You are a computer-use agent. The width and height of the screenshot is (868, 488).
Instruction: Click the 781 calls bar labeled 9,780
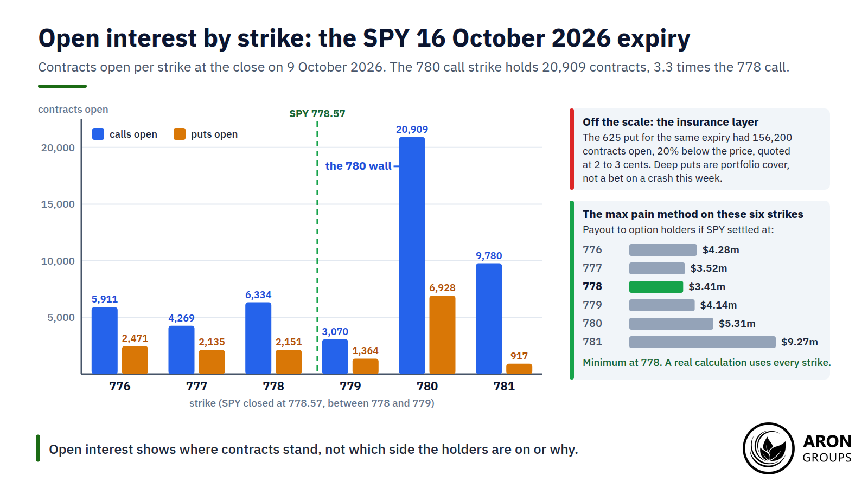pos(489,319)
